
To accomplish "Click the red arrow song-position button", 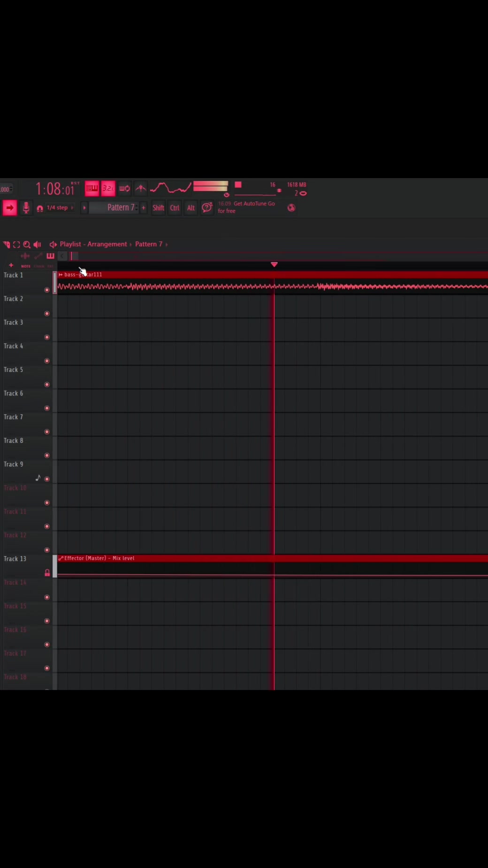I will [x=9, y=208].
